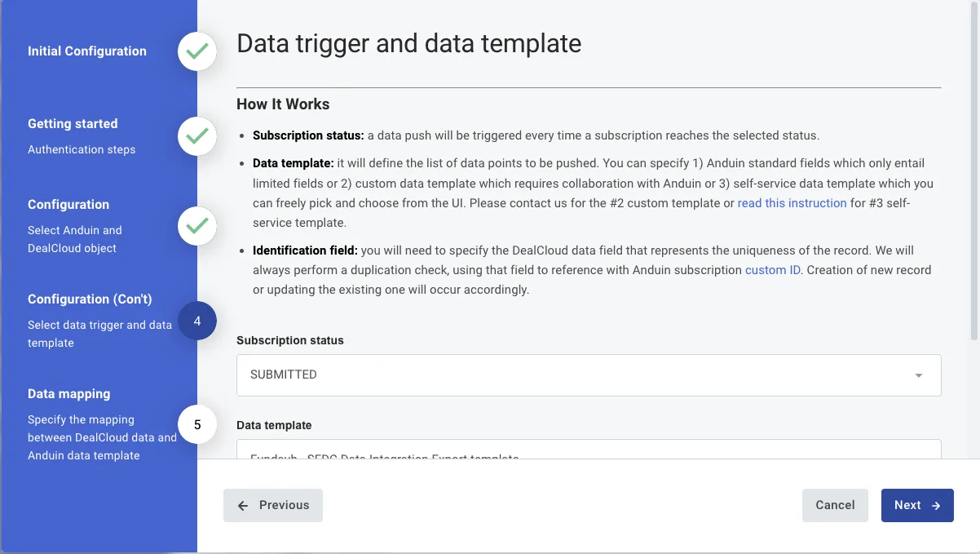
Task: Open the Data template dropdown field
Action: coord(589,450)
